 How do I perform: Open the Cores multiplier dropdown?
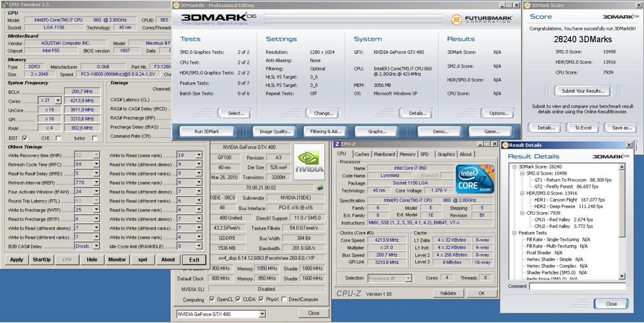coord(58,101)
